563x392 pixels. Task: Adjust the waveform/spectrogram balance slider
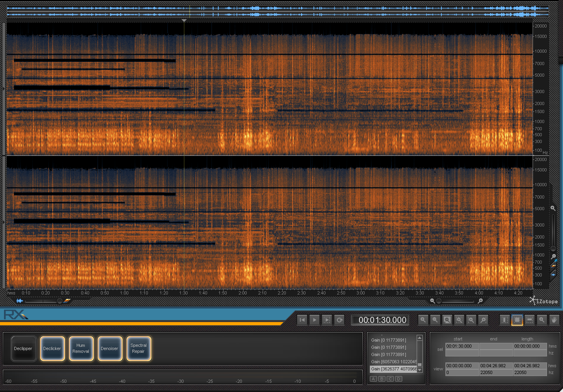60,301
